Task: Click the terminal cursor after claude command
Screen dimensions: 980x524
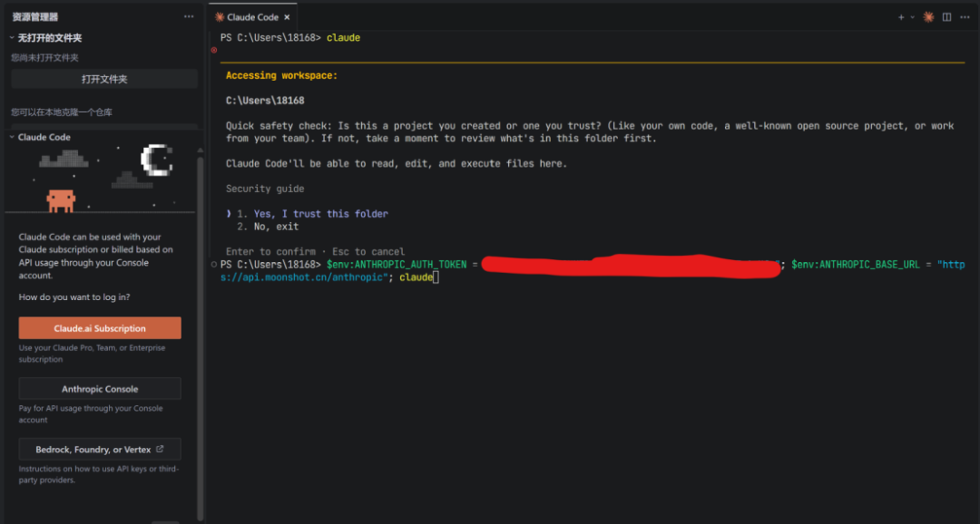Action: click(x=436, y=277)
